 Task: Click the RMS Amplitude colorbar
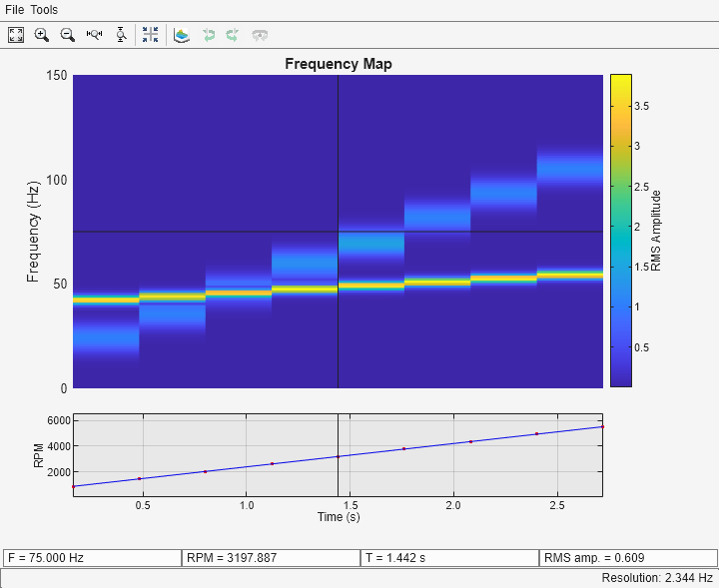click(620, 230)
